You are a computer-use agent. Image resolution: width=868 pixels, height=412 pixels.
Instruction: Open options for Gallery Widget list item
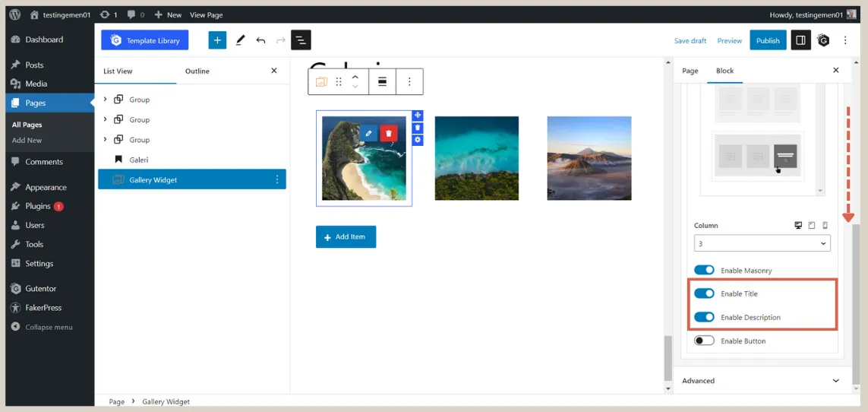click(277, 179)
